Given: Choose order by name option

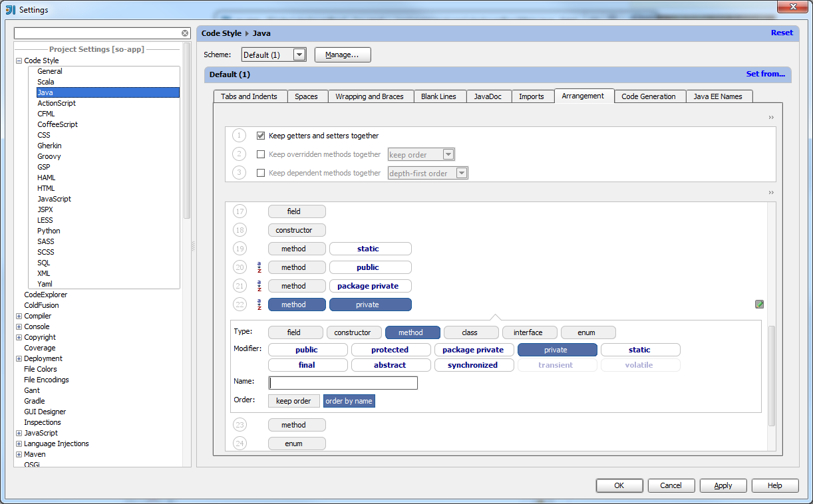Looking at the screenshot, I should [349, 401].
